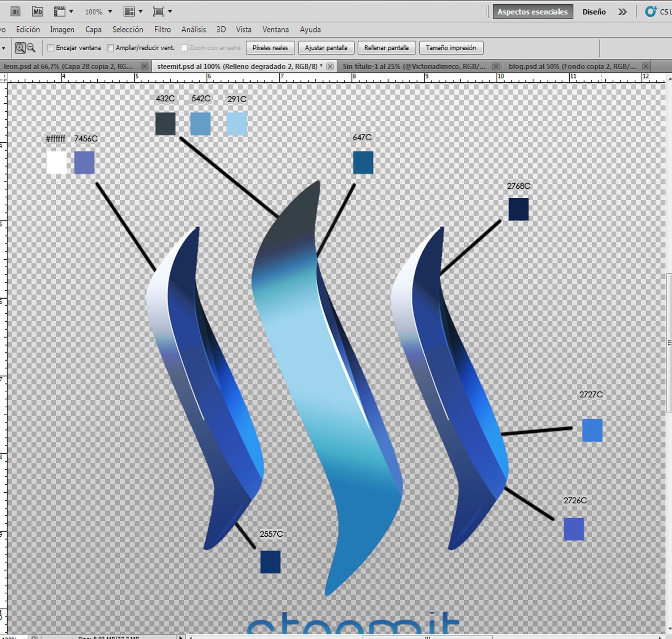Click the "#ffffff" hex label text

(x=55, y=139)
